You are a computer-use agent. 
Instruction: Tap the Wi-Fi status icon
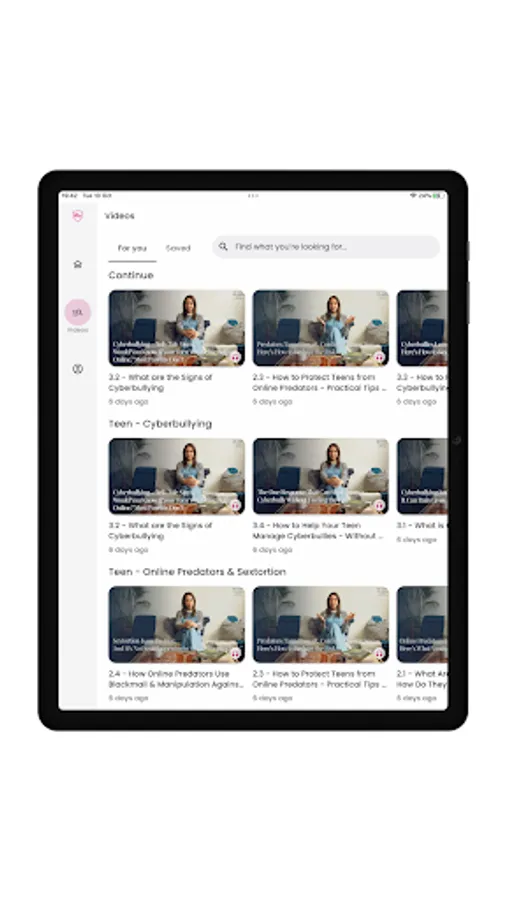click(412, 196)
